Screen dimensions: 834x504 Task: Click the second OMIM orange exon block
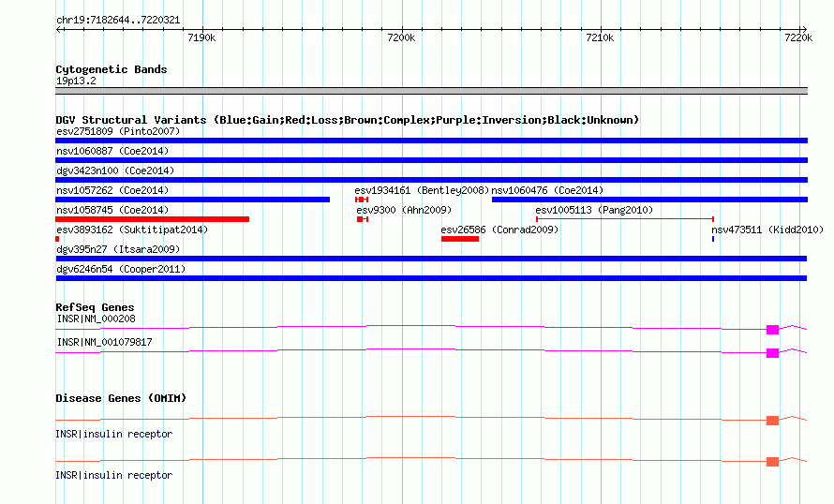point(772,462)
